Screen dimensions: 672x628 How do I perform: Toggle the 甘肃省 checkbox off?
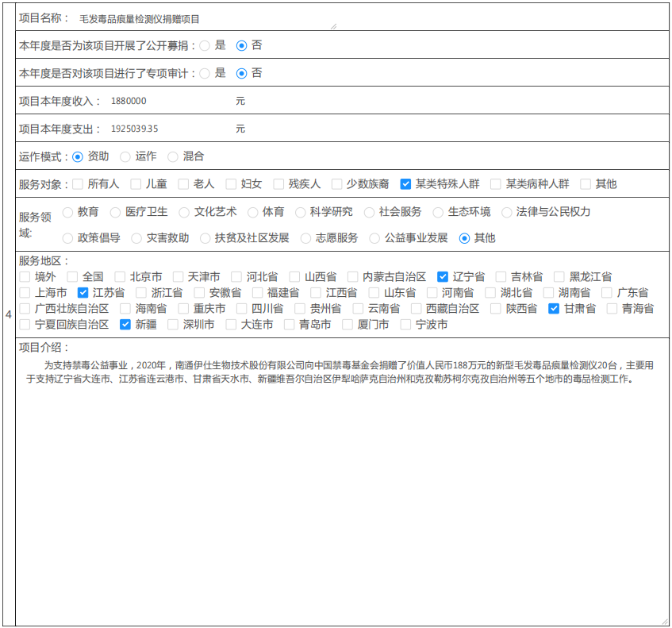click(554, 309)
